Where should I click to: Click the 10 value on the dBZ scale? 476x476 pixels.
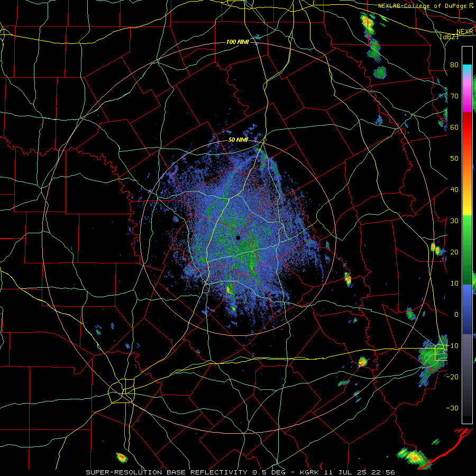tap(454, 283)
